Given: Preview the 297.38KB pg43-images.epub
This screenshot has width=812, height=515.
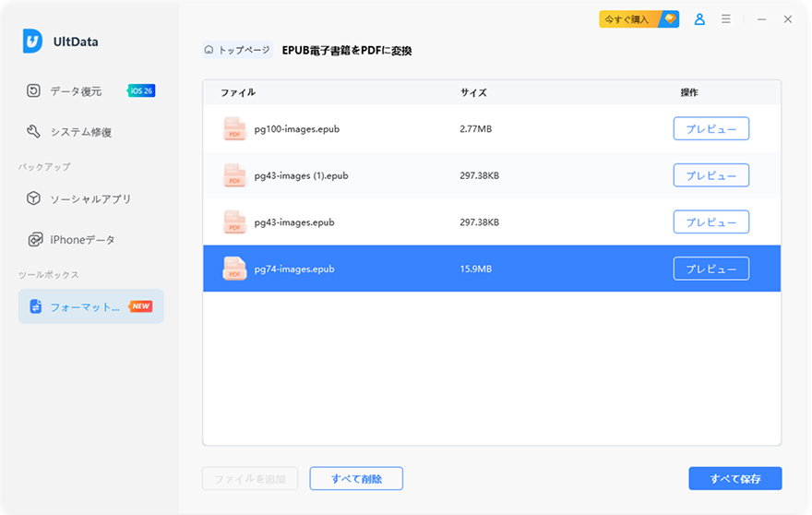Looking at the screenshot, I should (x=710, y=222).
